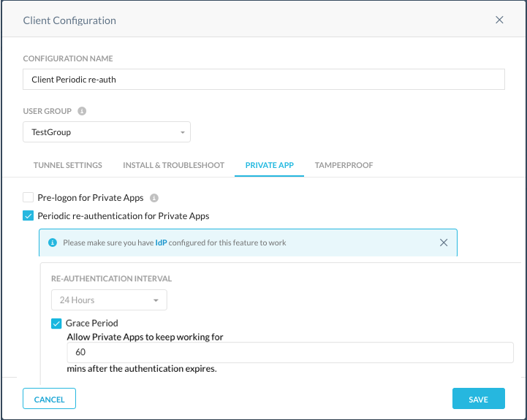Follow the IdP link in the notice
The image size is (527, 420).
coord(161,243)
